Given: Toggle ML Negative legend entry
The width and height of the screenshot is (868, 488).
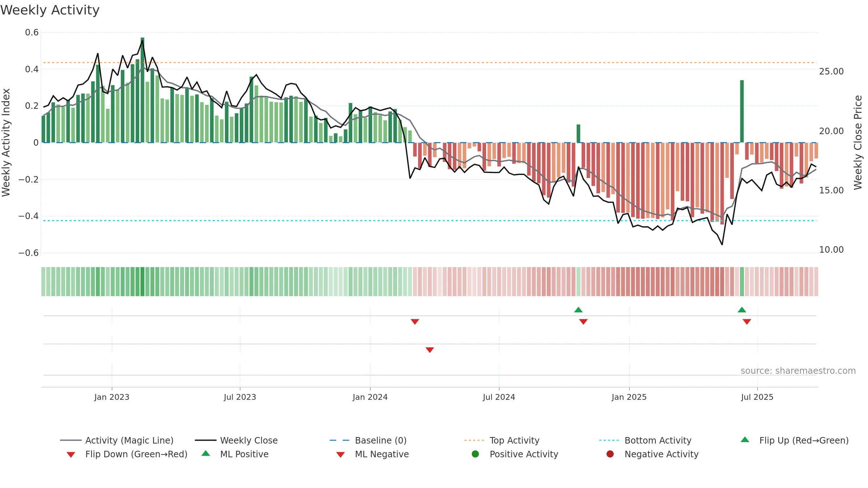Looking at the screenshot, I should point(373,454).
